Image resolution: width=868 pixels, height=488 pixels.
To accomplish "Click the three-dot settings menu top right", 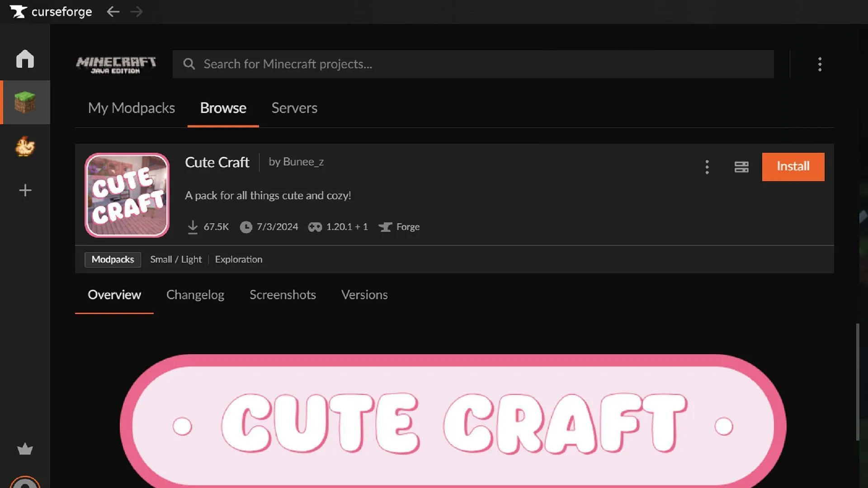I will click(x=820, y=64).
